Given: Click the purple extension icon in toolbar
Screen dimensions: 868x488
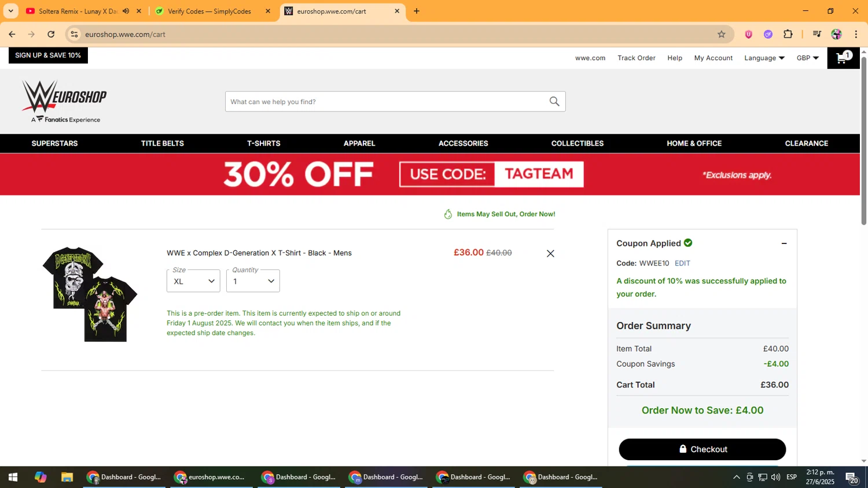Looking at the screenshot, I should tap(768, 34).
